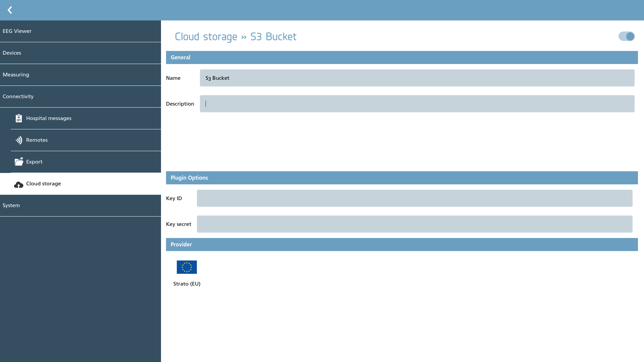
Task: Select the EU flag provider icon
Action: (187, 267)
